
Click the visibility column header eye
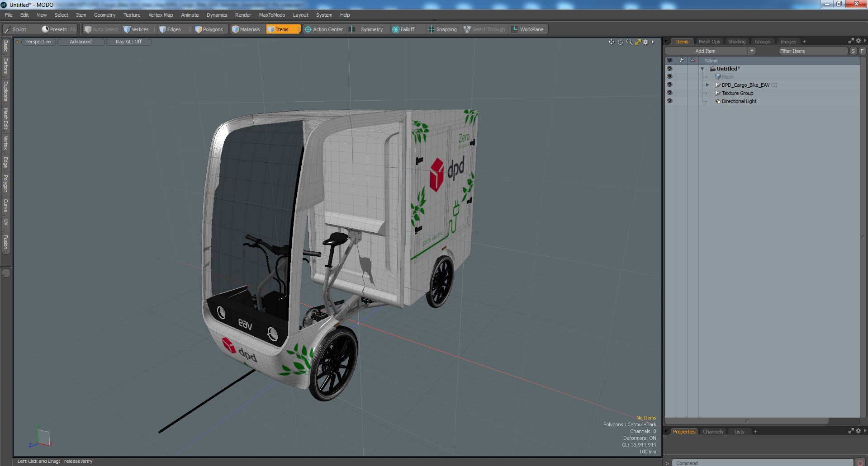click(x=669, y=60)
